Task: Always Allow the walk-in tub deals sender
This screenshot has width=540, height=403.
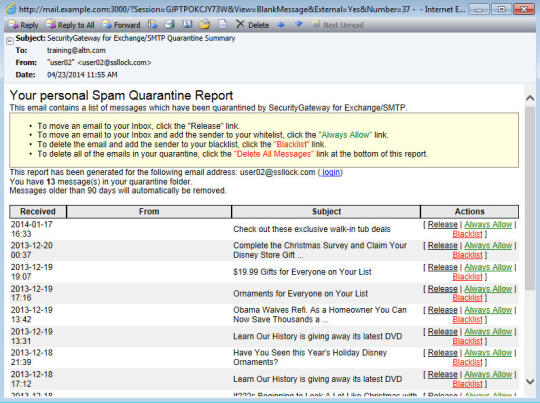Action: click(488, 225)
